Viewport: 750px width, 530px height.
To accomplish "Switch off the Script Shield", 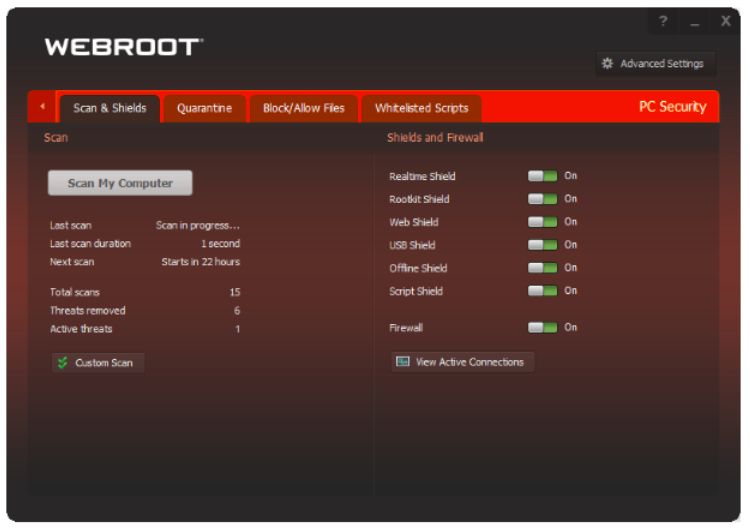I will tap(542, 291).
